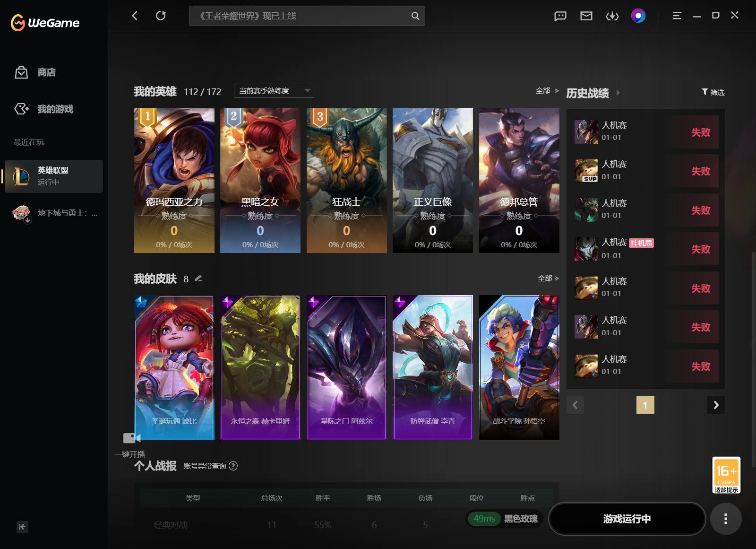756x549 pixels.
Task: Expand 全部 for 我的英雄
Action: point(547,90)
